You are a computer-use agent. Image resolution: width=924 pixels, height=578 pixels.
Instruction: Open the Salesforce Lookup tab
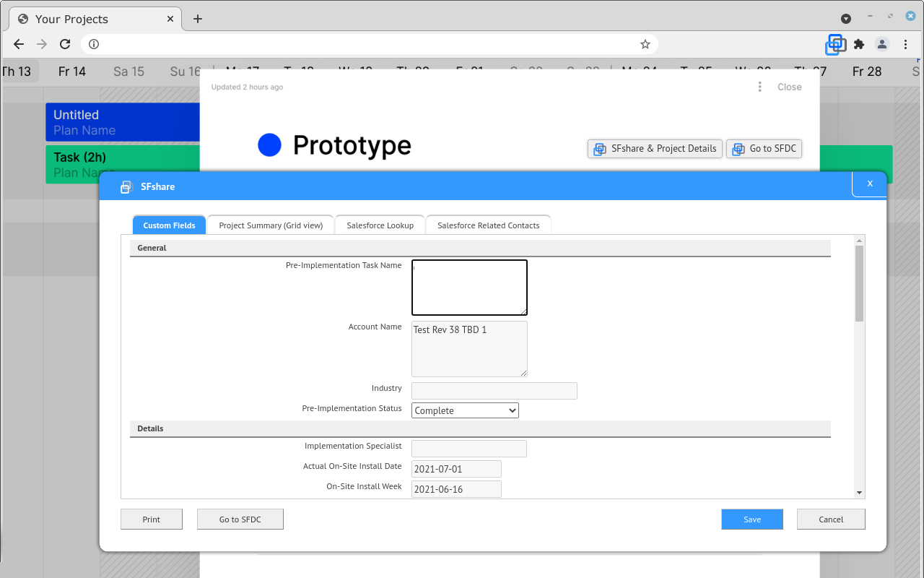coord(380,225)
